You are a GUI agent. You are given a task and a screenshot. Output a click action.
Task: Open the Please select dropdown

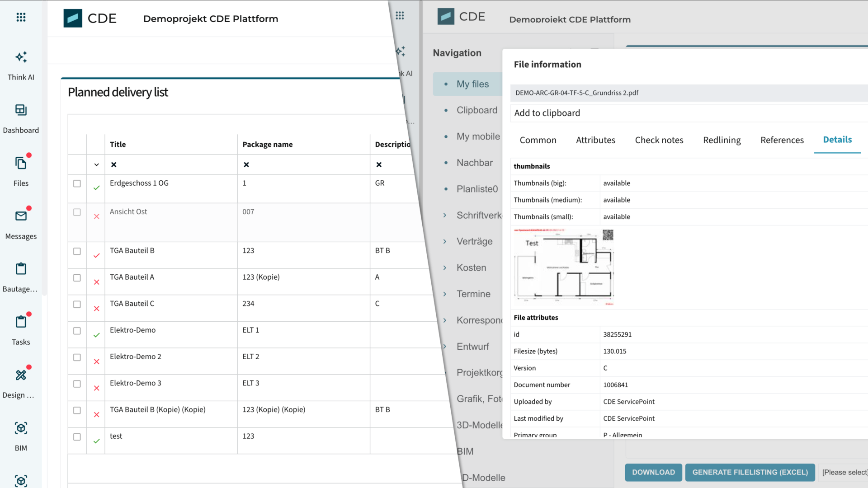844,472
